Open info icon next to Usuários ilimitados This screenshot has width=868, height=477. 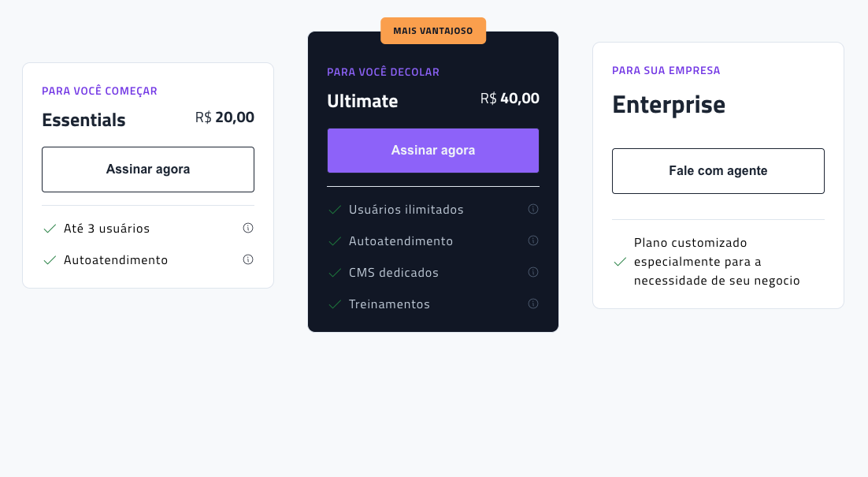(x=533, y=209)
